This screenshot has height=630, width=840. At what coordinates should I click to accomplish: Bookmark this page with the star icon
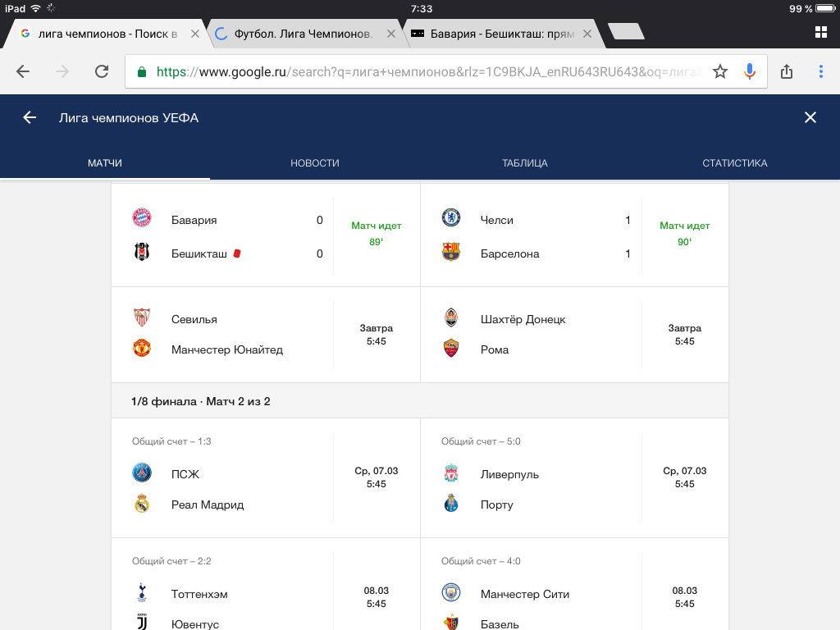pyautogui.click(x=720, y=71)
